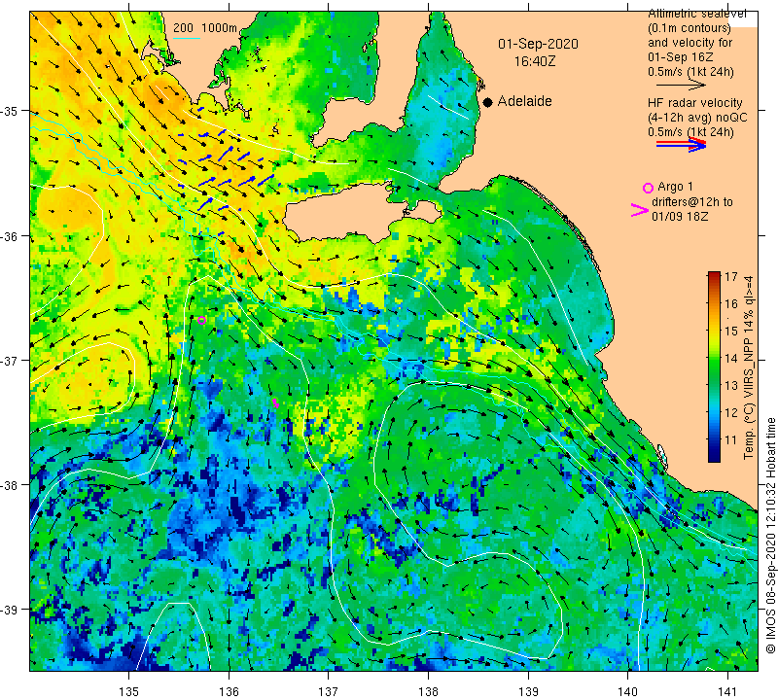The width and height of the screenshot is (778, 700).
Task: Click the 14 value on the color bar
Action: pos(731,358)
